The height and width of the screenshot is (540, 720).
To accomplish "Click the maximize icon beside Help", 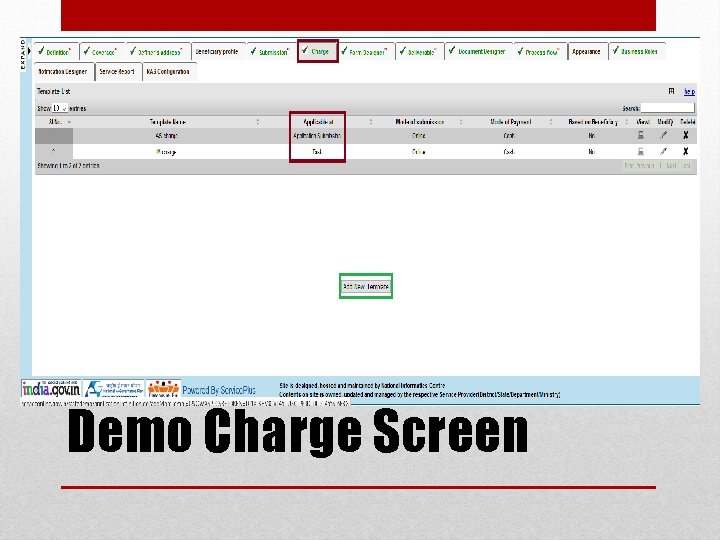I will click(671, 91).
